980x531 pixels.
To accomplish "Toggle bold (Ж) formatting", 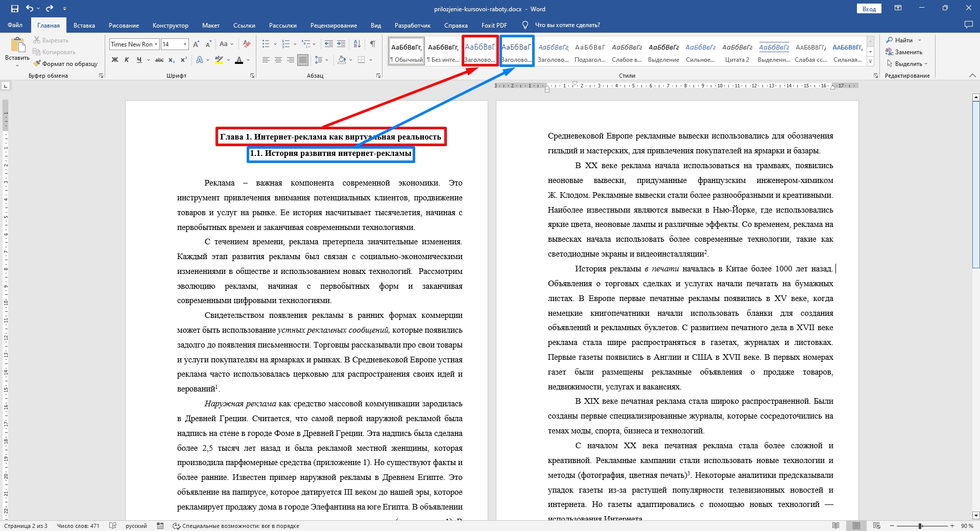I will point(115,60).
